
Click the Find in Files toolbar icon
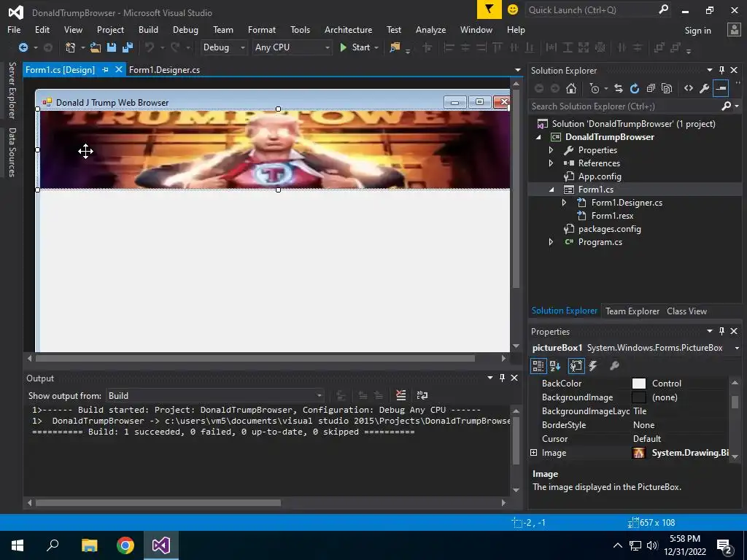[x=395, y=47]
